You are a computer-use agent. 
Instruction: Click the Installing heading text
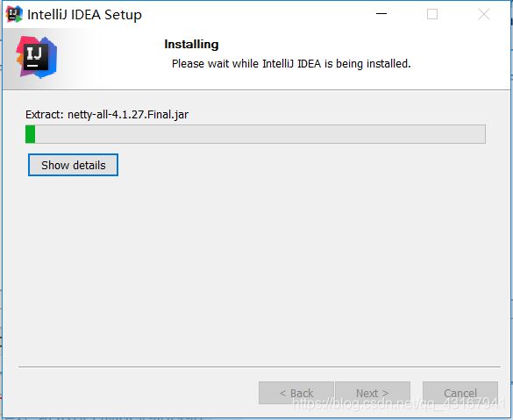click(x=191, y=44)
